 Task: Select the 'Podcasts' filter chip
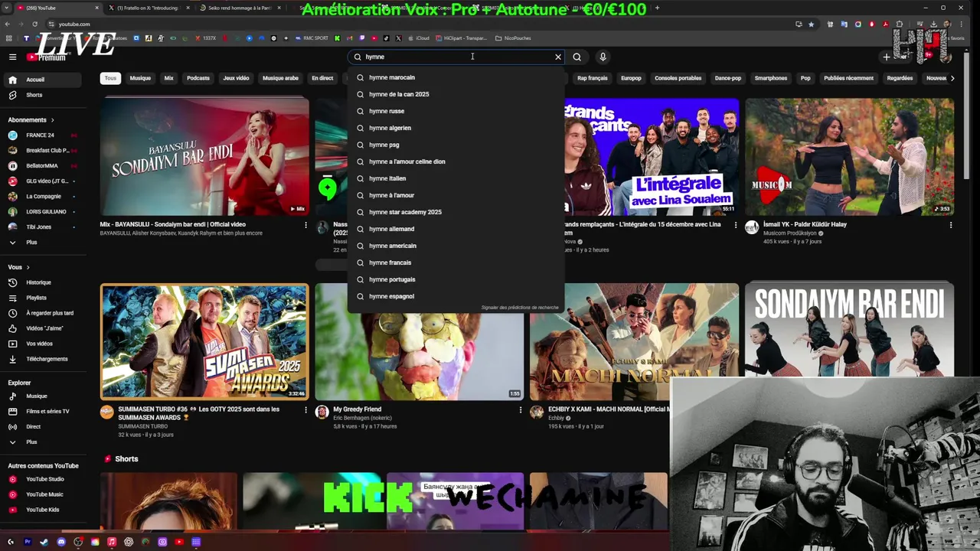[198, 78]
